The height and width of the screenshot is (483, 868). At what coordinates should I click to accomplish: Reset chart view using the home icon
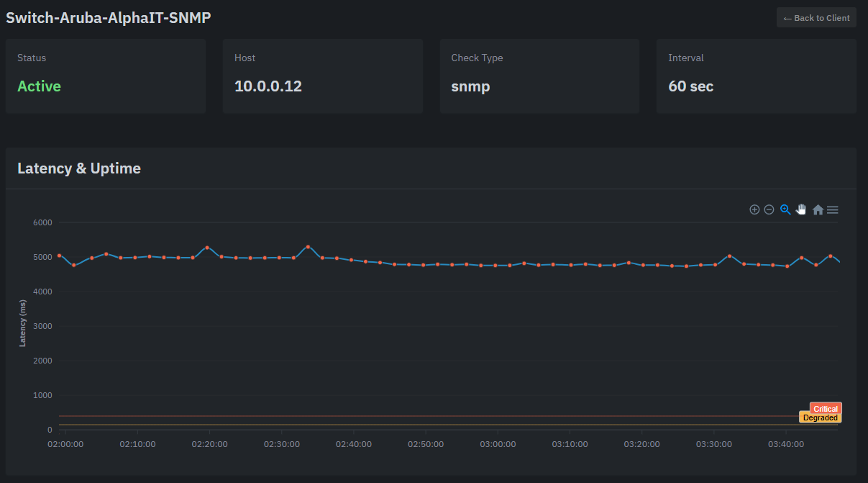(x=818, y=209)
